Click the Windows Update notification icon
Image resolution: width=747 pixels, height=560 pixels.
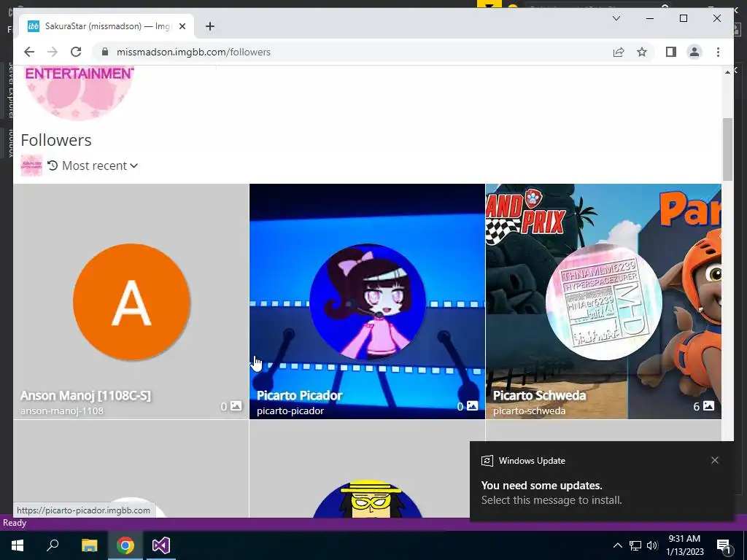[x=487, y=461]
